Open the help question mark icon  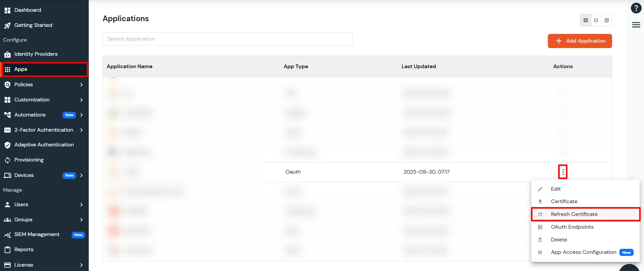(x=636, y=8)
